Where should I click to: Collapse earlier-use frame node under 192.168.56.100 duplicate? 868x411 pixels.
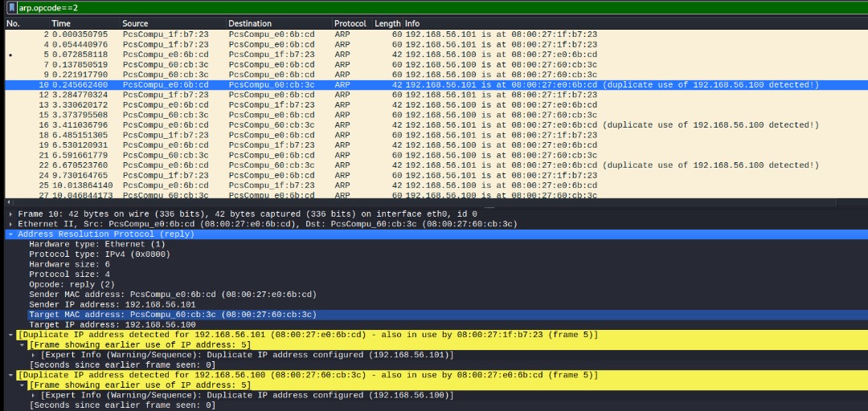click(23, 385)
